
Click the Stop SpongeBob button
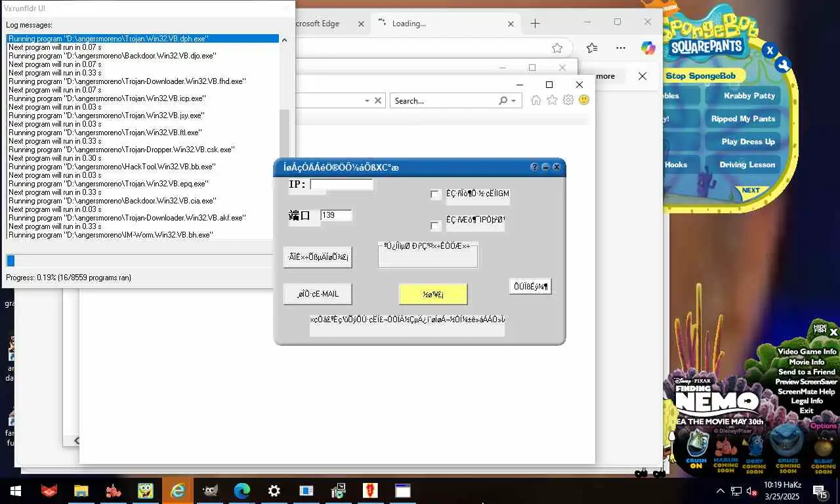point(700,76)
